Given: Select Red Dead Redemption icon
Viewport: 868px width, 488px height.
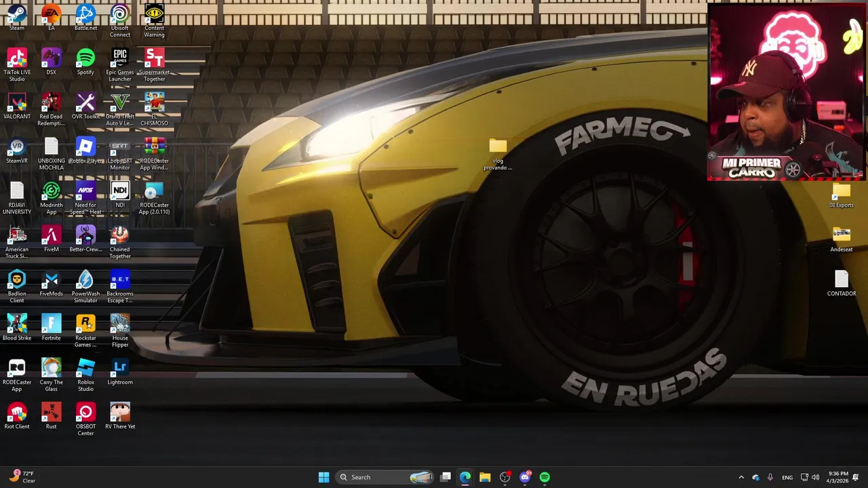Looking at the screenshot, I should (x=51, y=109).
